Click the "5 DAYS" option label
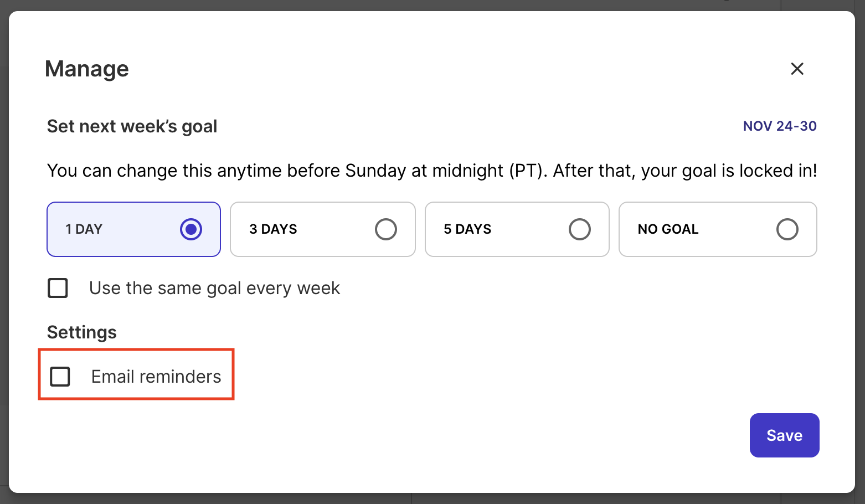This screenshot has height=504, width=865. [467, 229]
